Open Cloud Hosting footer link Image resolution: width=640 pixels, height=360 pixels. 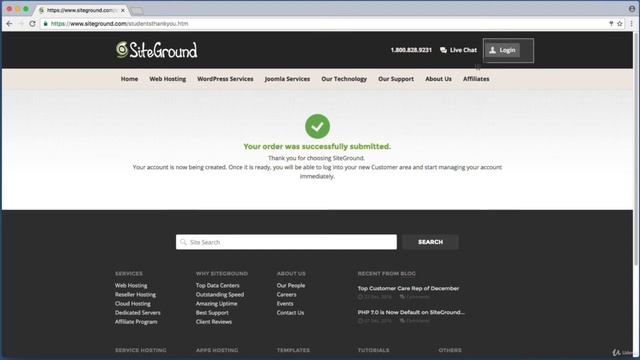point(133,304)
